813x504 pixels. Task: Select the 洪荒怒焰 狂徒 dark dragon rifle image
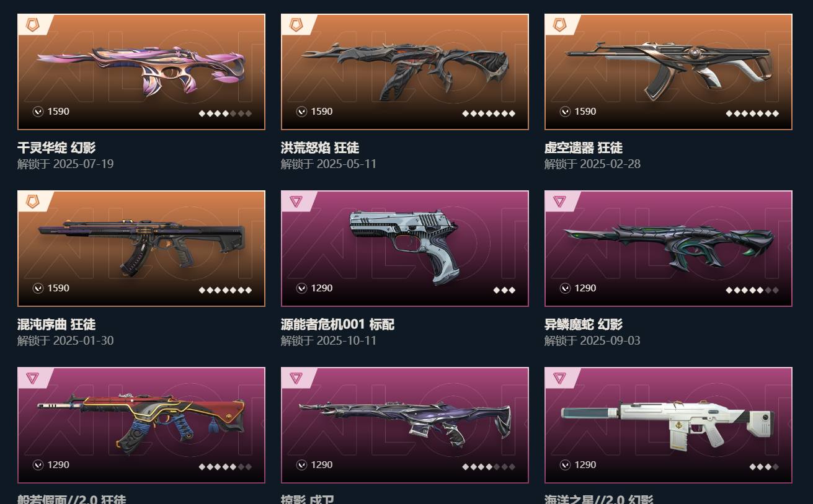405,72
